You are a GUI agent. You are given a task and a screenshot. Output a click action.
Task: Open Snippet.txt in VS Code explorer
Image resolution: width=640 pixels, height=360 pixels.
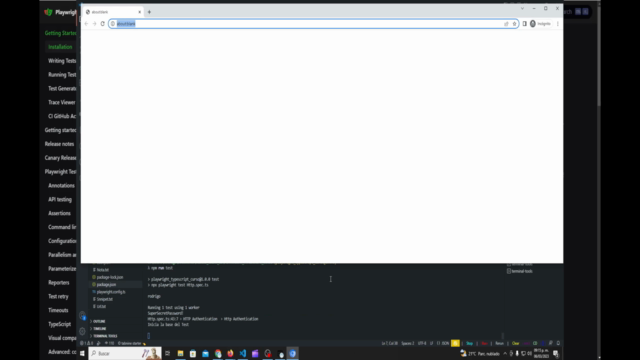104,299
